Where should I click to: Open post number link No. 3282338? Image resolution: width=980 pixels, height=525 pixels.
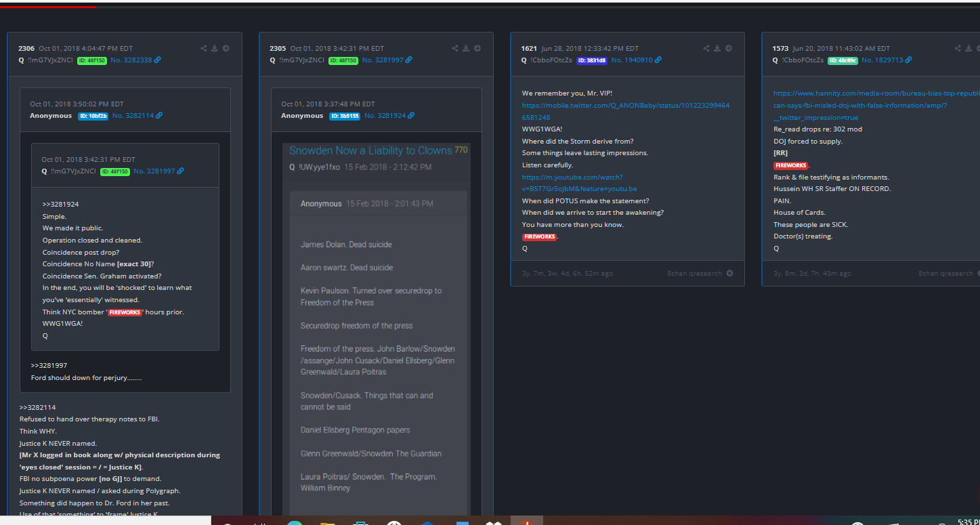[133, 60]
